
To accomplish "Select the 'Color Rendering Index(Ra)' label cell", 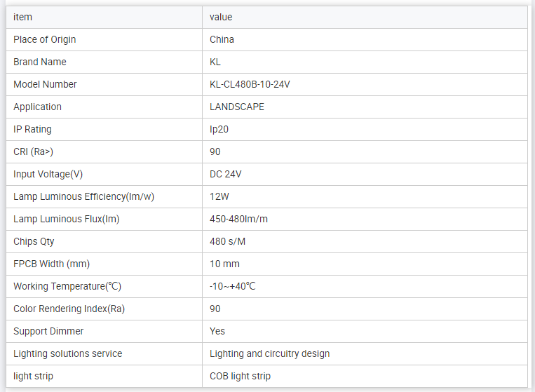I will (x=69, y=309).
